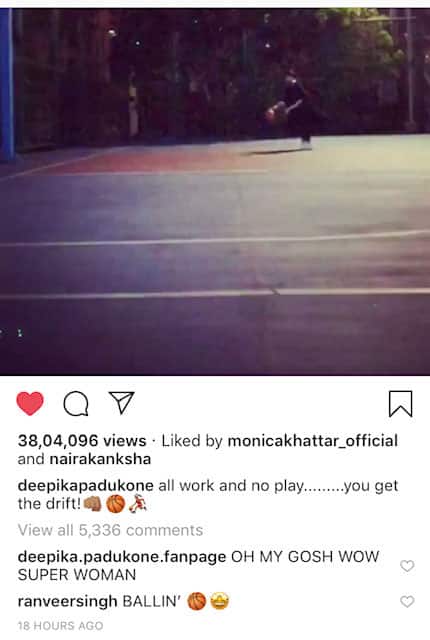Tap the fist emoji in caption
Image resolution: width=430 pixels, height=640 pixels.
(93, 504)
